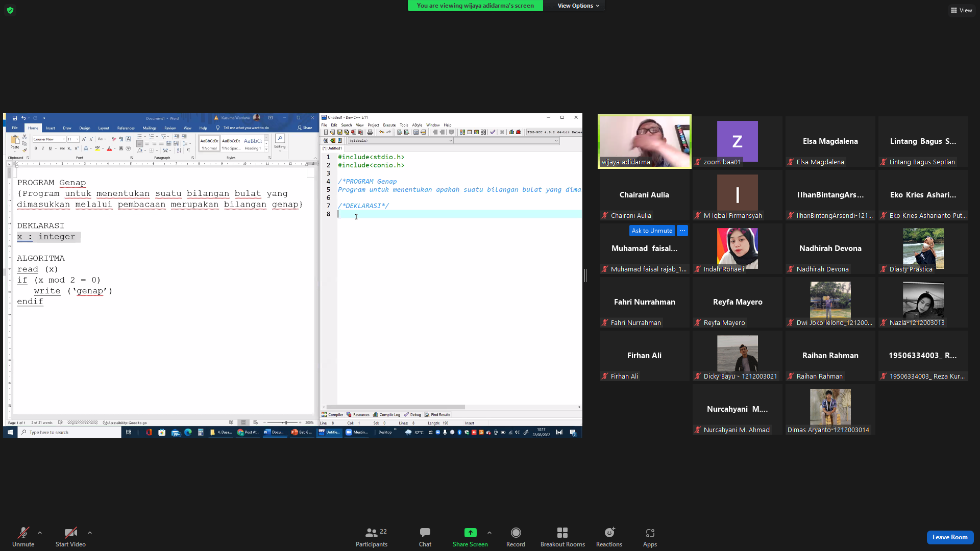Toggle Italic formatting in Word

pos(43,148)
